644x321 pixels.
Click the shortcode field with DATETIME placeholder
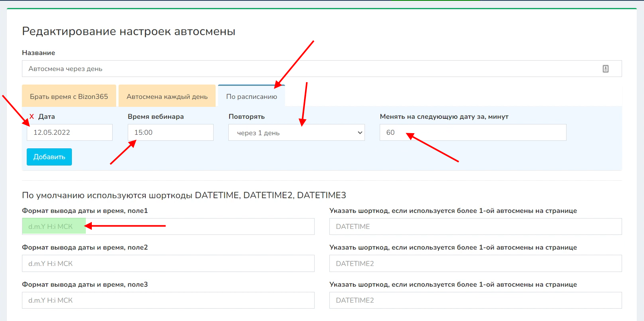[475, 226]
